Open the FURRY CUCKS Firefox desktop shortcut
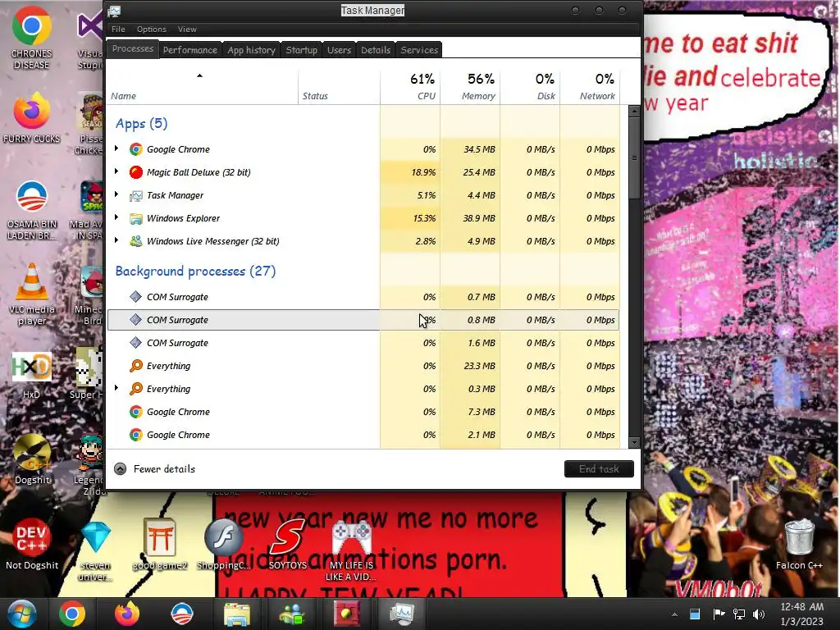Viewport: 840px width, 630px height. pyautogui.click(x=32, y=118)
